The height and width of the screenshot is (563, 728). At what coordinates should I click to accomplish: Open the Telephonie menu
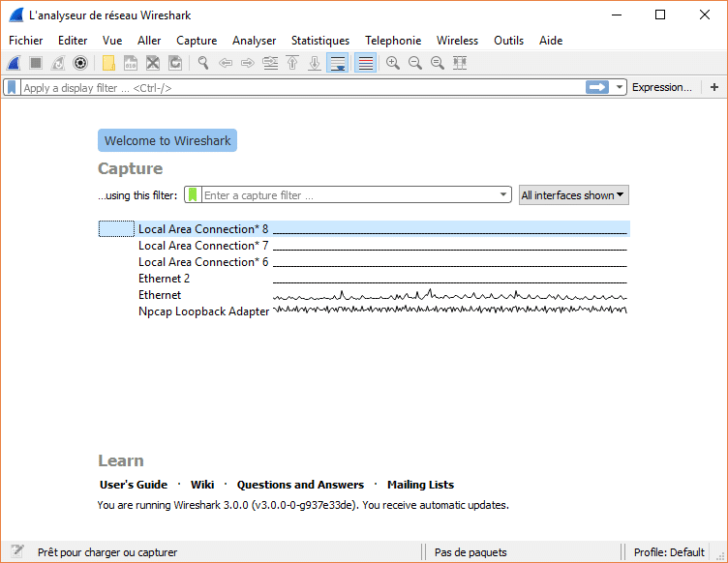(393, 41)
